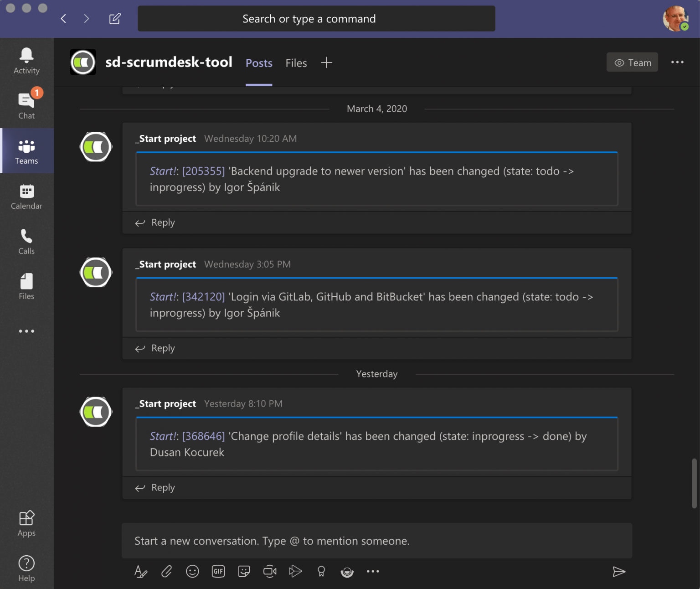Attach a file with paperclip icon
700x589 pixels.
pos(166,571)
